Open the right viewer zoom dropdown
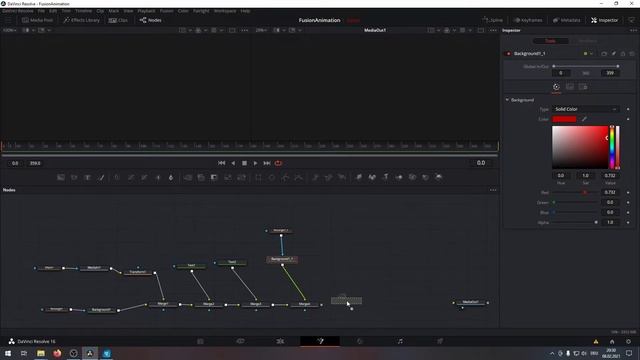 pyautogui.click(x=261, y=30)
